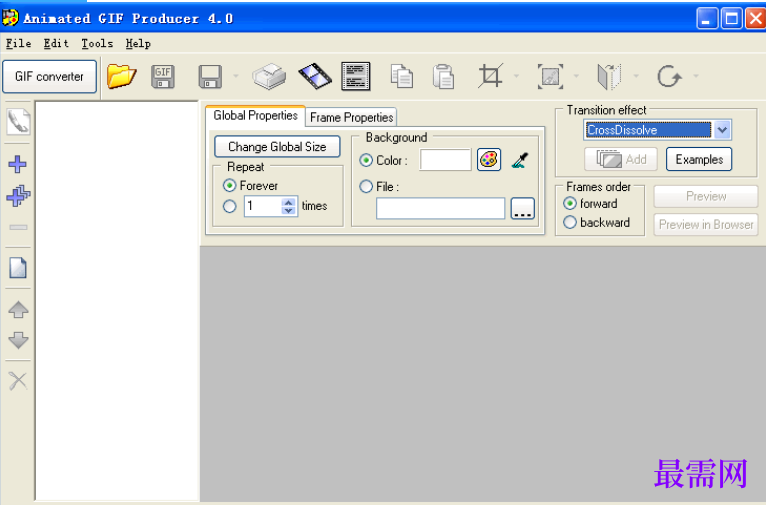Open the Edit menu
This screenshot has width=766, height=505.
[x=56, y=43]
